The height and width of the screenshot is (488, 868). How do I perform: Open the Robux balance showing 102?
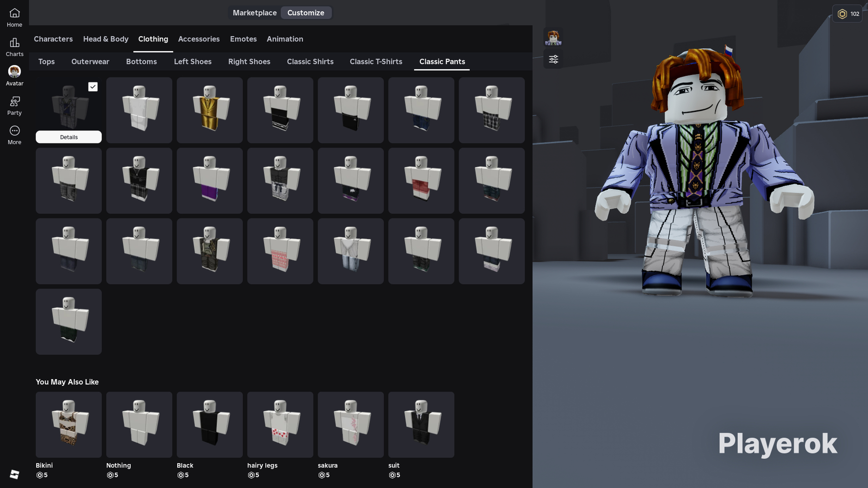point(847,14)
